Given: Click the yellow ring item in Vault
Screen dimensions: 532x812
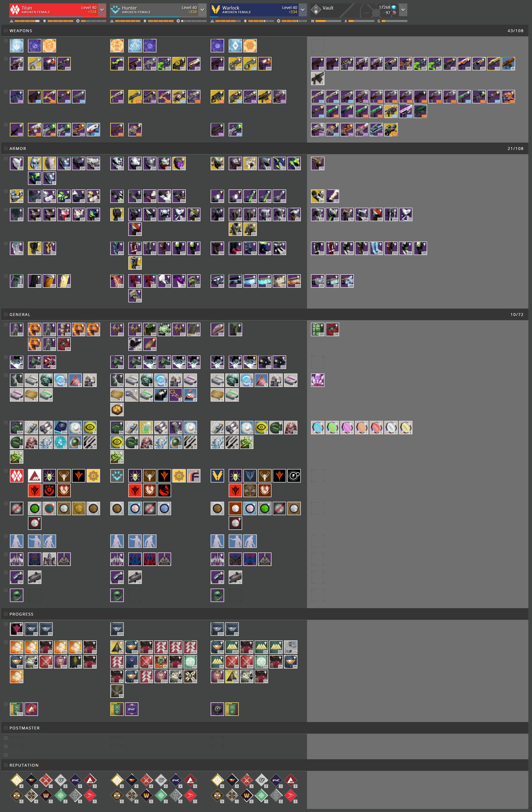Looking at the screenshot, I should point(406,428).
